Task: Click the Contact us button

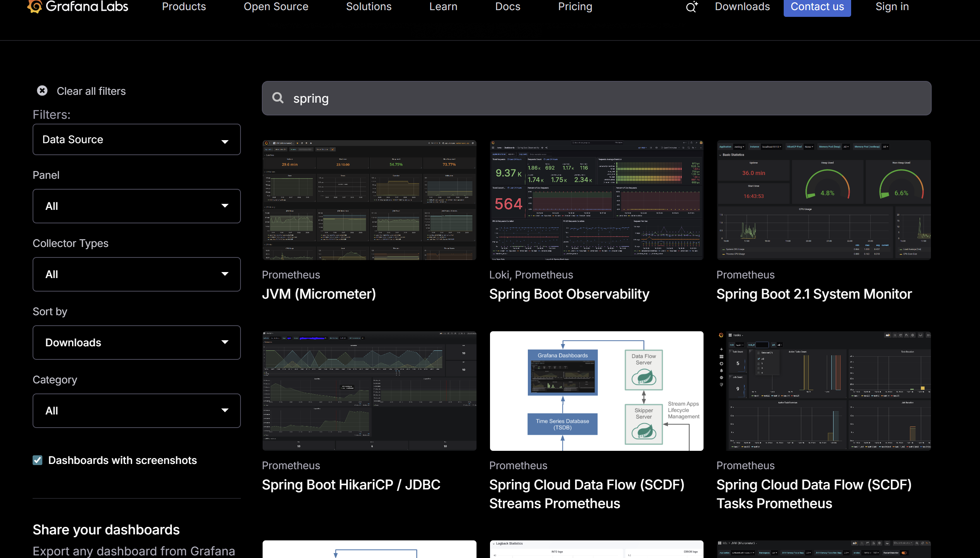Action: pyautogui.click(x=817, y=6)
